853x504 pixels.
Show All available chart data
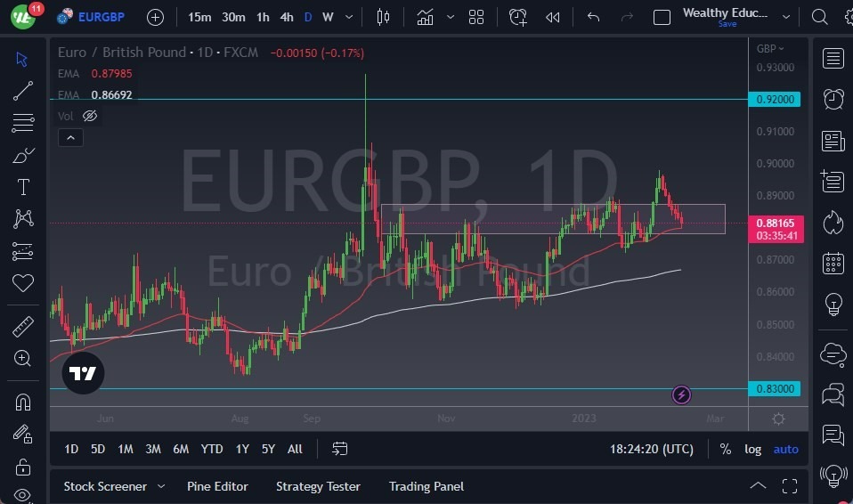click(x=295, y=449)
